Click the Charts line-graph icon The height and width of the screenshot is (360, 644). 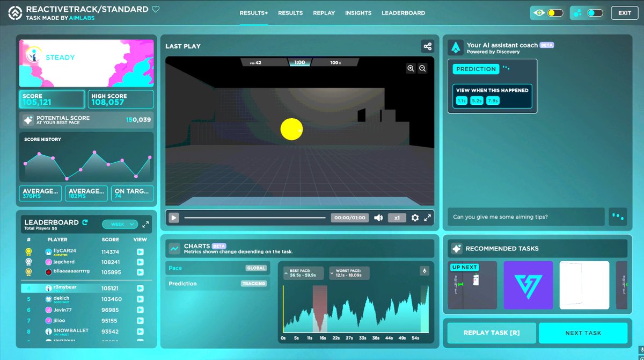174,248
